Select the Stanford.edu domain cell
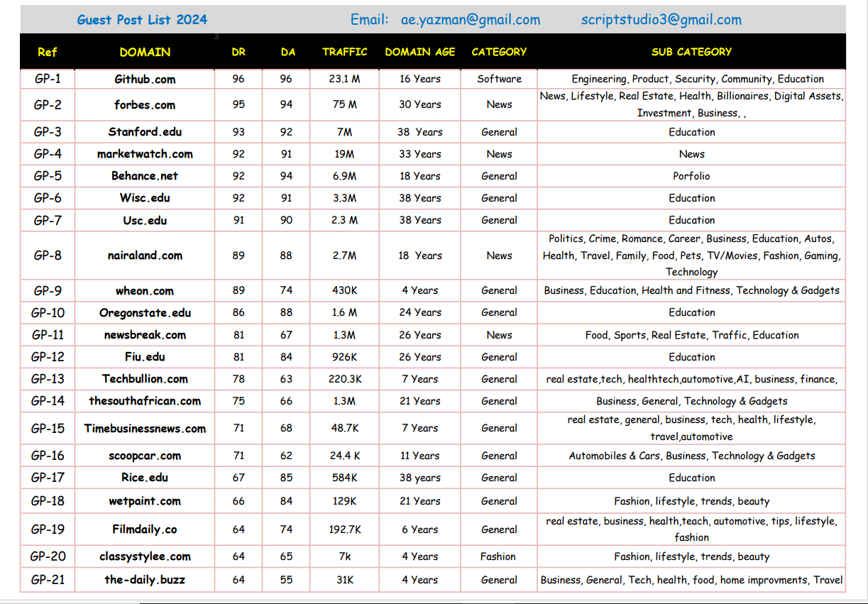The height and width of the screenshot is (604, 868). 145,132
